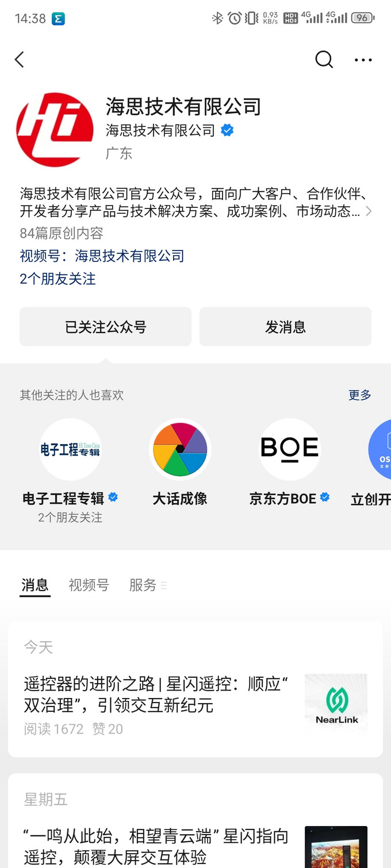Open the NearLink article thumbnail

(x=336, y=704)
